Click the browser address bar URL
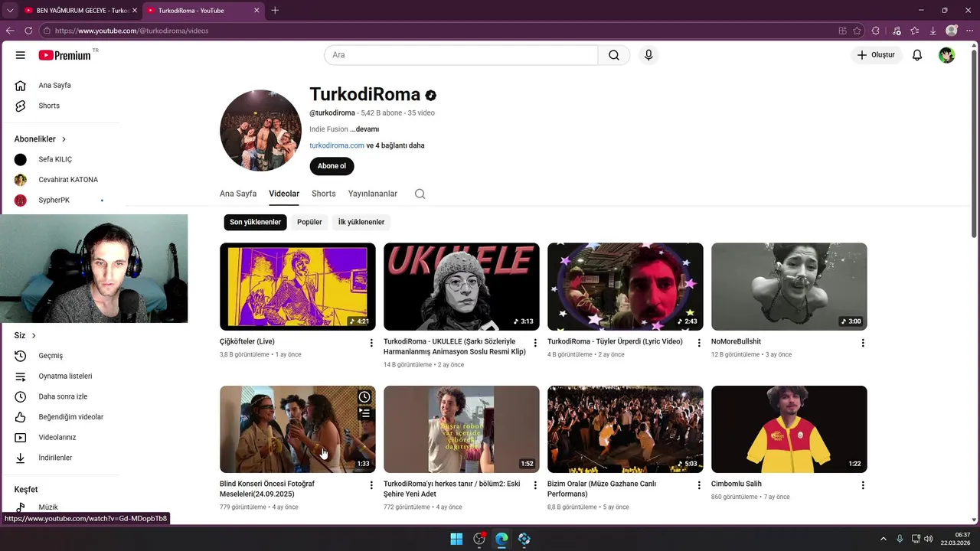This screenshot has width=980, height=551. click(x=132, y=31)
